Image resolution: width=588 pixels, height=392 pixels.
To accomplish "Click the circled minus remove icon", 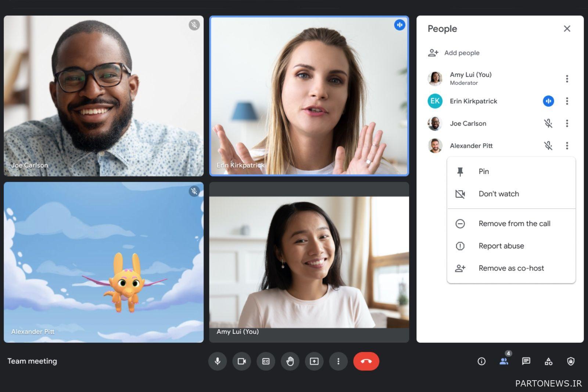I will pyautogui.click(x=460, y=224).
